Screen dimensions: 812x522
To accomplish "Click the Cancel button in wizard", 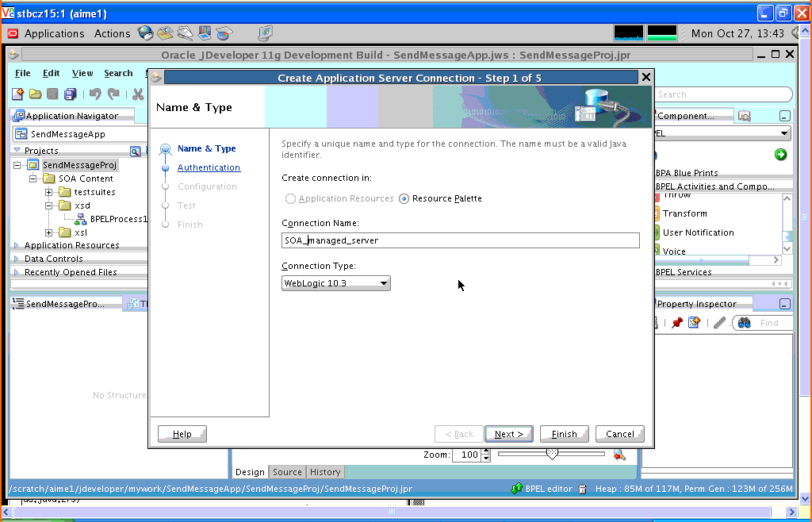I will (x=620, y=434).
